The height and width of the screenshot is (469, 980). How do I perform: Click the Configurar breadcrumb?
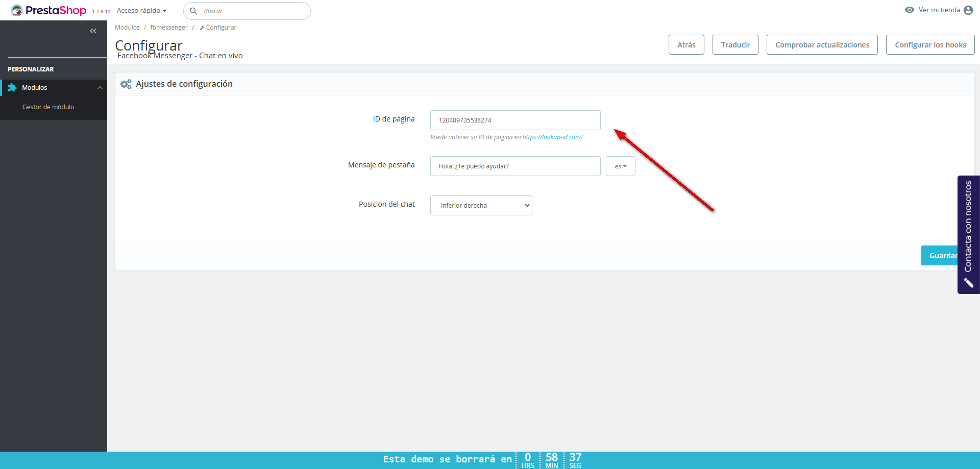tap(218, 28)
